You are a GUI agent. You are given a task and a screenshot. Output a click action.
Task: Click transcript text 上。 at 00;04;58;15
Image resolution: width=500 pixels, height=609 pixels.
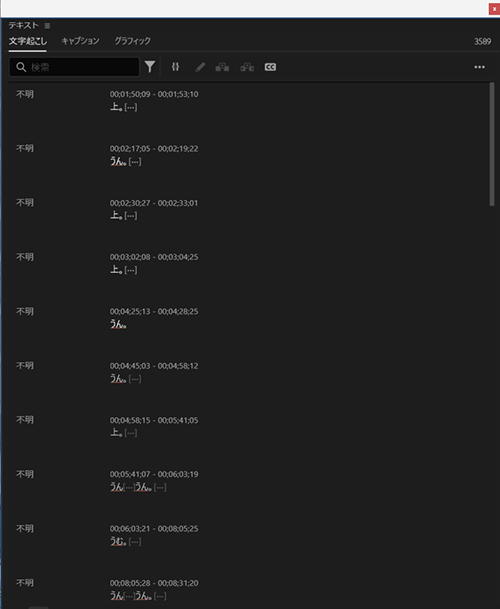pyautogui.click(x=116, y=433)
